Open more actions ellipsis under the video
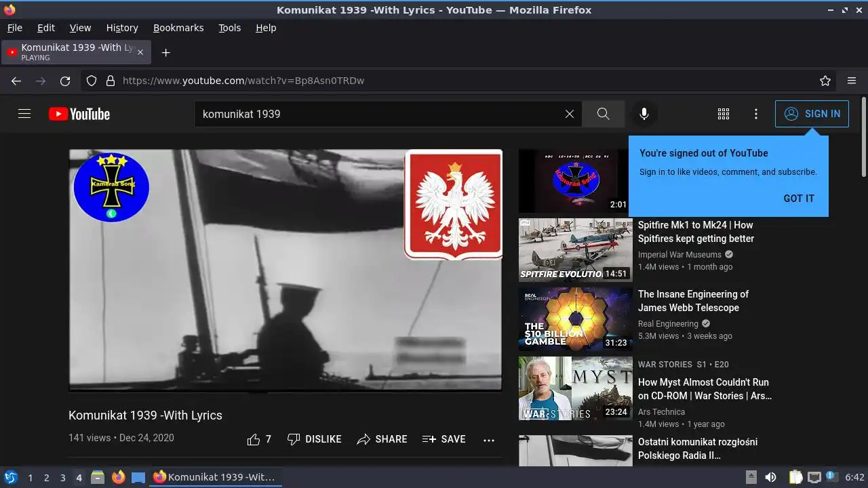This screenshot has height=488, width=868. click(x=489, y=440)
